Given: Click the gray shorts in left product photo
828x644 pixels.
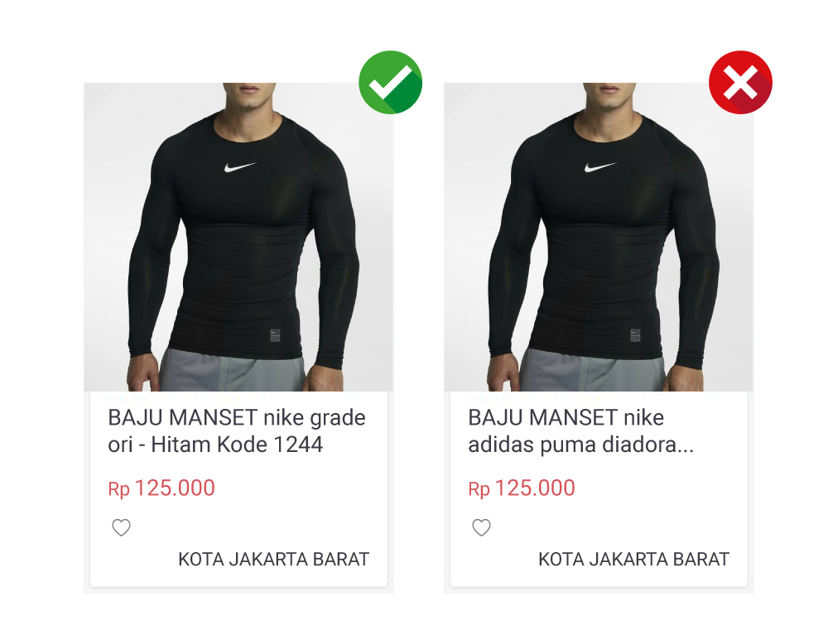Looking at the screenshot, I should (233, 371).
